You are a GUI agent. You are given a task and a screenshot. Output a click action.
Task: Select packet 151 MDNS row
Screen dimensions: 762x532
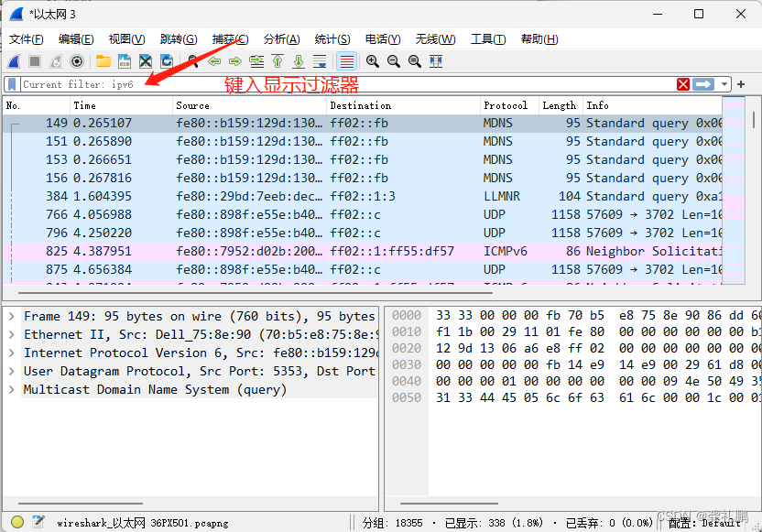(x=363, y=141)
